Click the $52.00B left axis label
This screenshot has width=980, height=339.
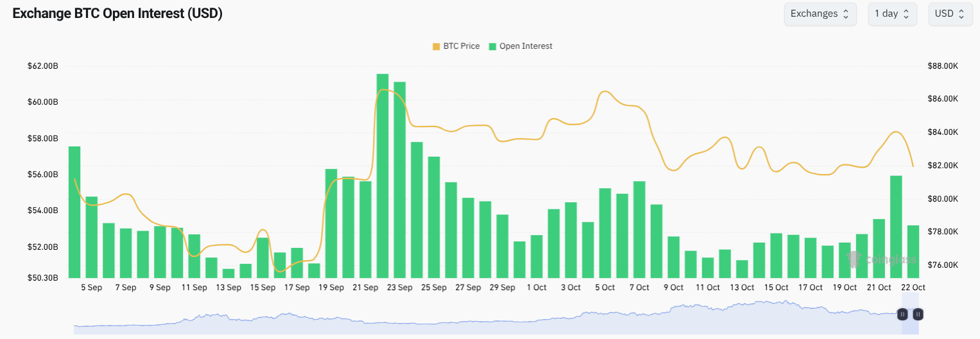43,247
